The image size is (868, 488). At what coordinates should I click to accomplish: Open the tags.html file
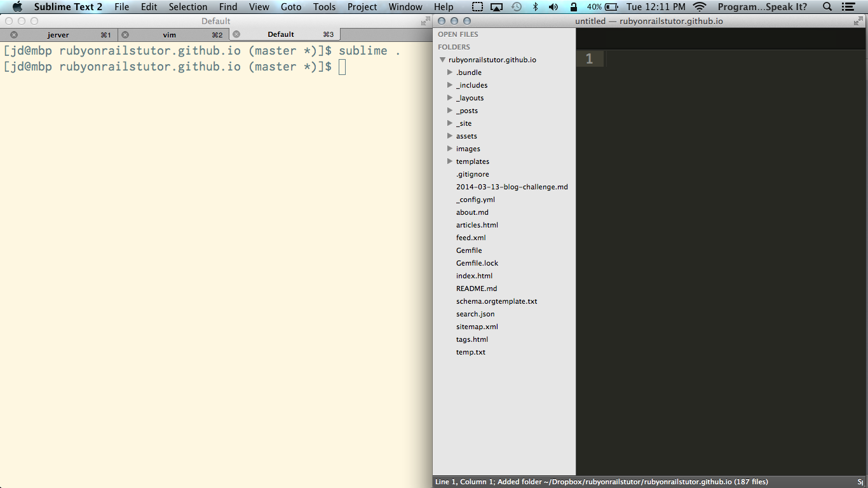tap(472, 339)
